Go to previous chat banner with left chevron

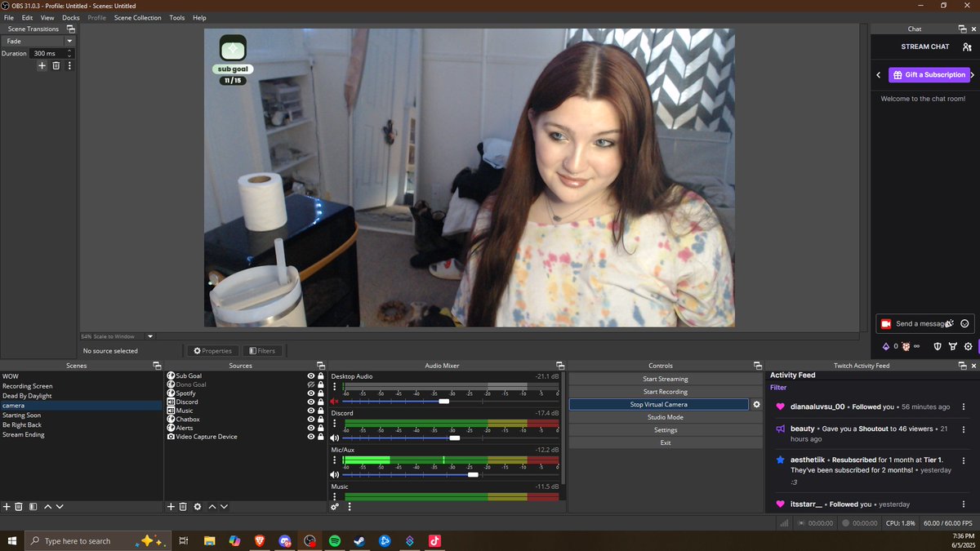click(879, 75)
